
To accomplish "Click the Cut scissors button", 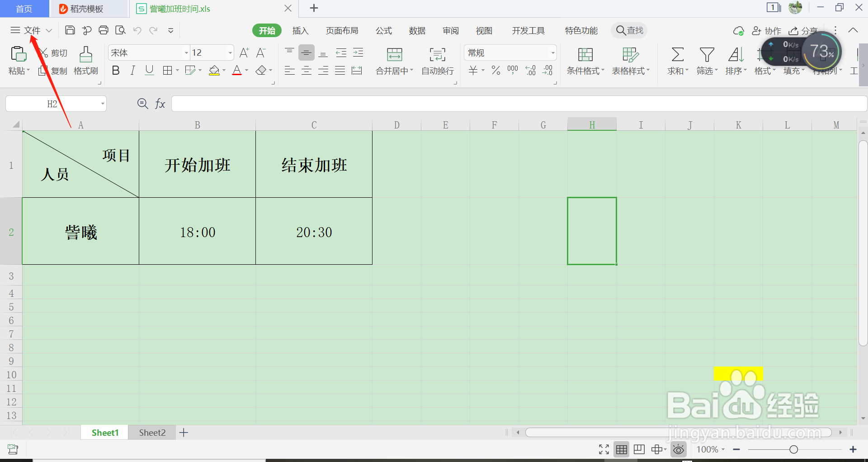I will click(x=53, y=53).
